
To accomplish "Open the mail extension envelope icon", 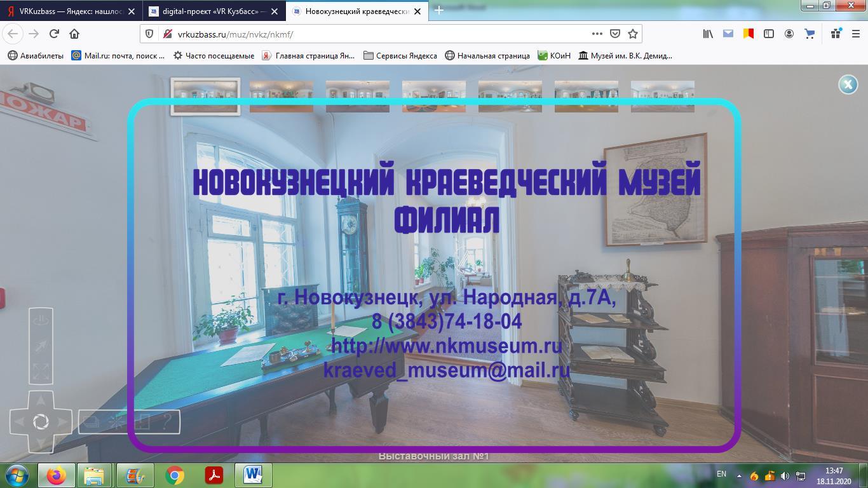I will 728,34.
